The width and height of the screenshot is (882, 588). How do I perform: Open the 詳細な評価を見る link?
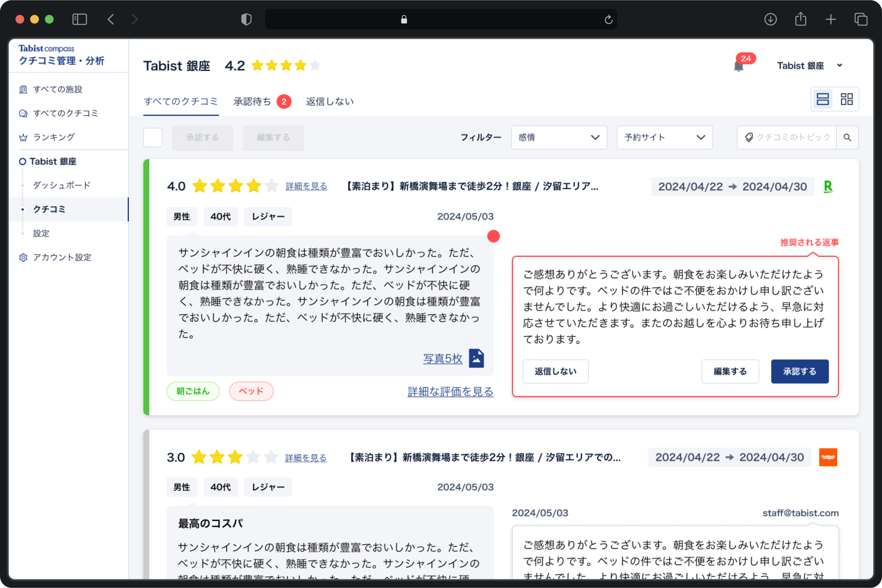(x=450, y=392)
